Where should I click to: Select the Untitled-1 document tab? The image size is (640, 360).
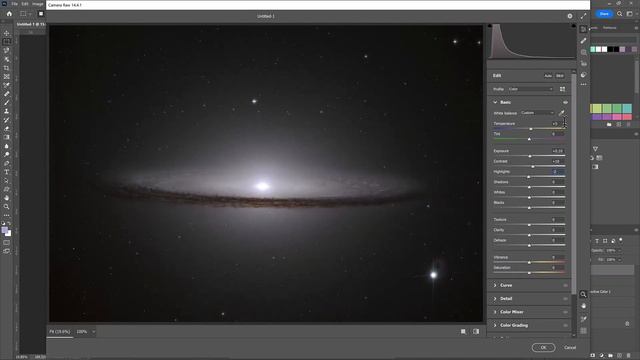click(31, 24)
